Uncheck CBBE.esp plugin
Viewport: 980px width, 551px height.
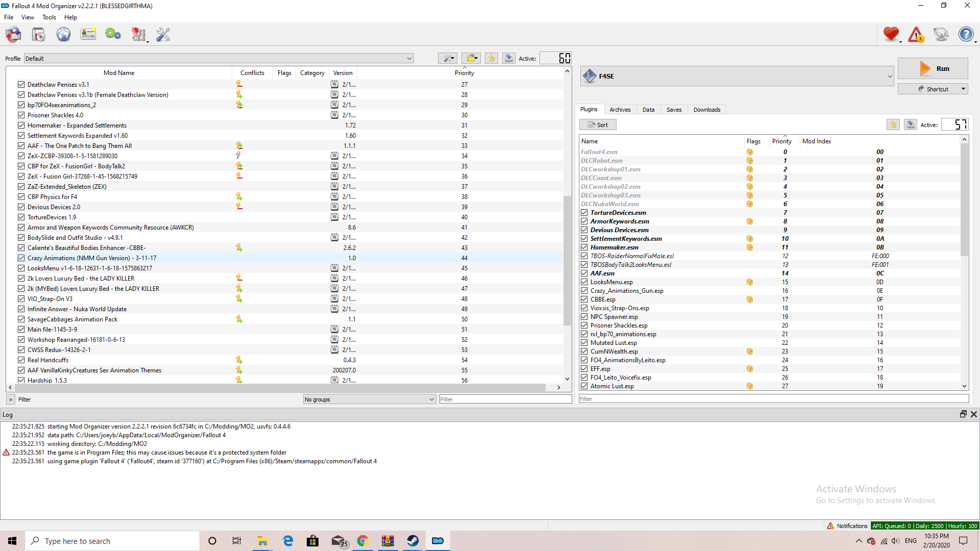[584, 299]
